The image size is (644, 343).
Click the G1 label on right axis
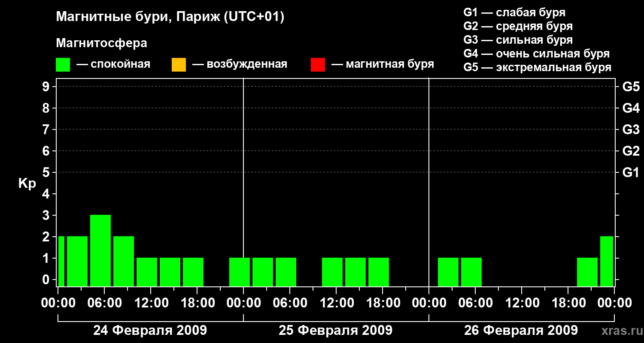(x=631, y=172)
